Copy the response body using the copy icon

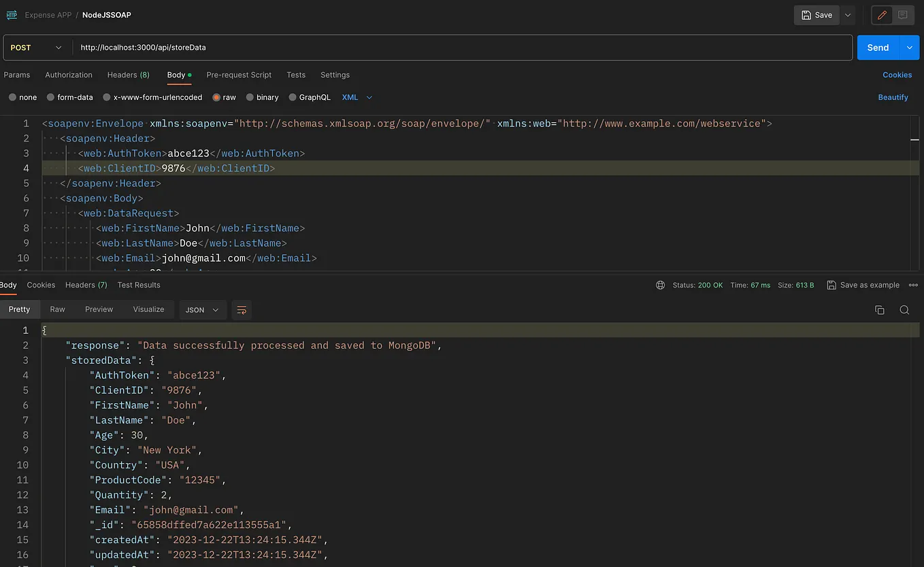pos(880,309)
